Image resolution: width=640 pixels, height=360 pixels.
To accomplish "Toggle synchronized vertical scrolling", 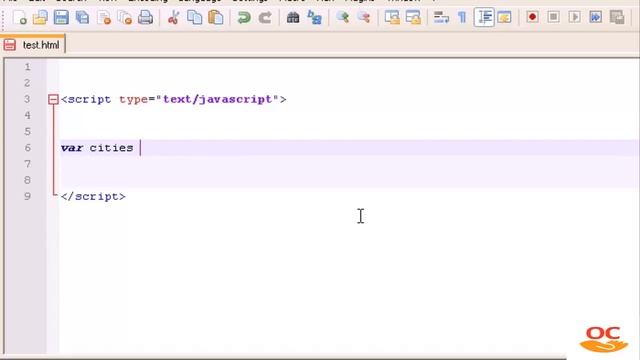I will [x=392, y=18].
